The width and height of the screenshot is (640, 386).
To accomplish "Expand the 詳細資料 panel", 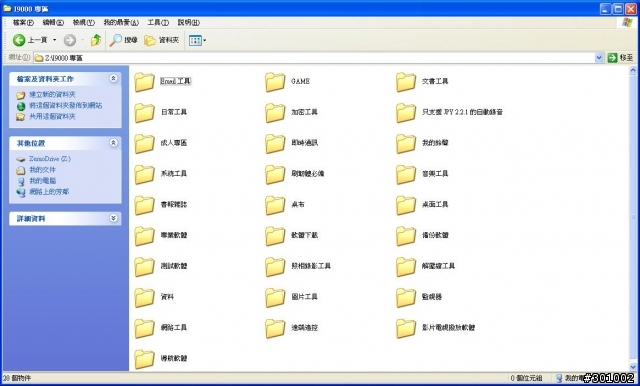I will pyautogui.click(x=113, y=218).
